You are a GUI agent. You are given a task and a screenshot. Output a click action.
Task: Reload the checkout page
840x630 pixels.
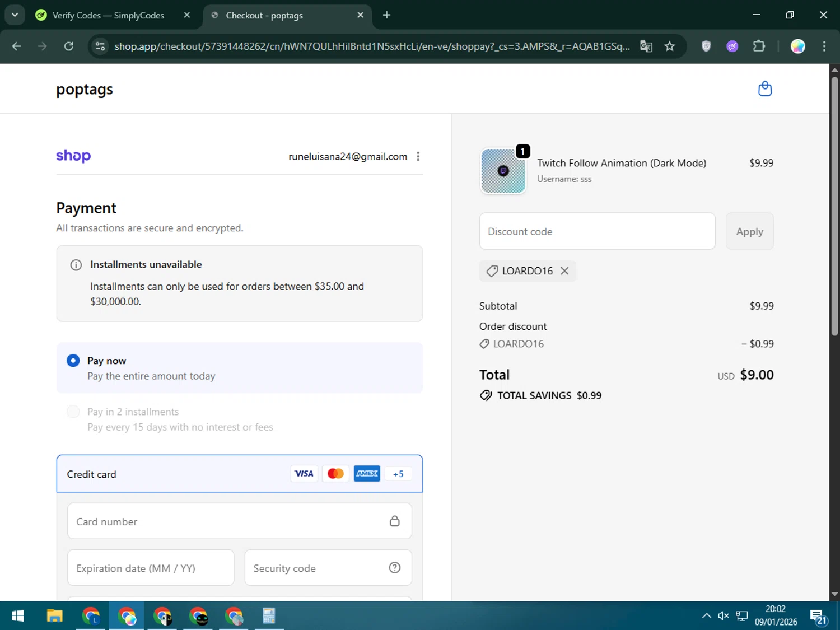[x=69, y=46]
